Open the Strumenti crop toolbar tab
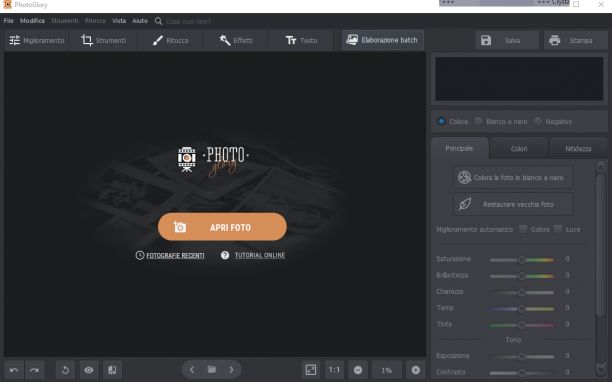Image resolution: width=612 pixels, height=382 pixels. [x=103, y=40]
